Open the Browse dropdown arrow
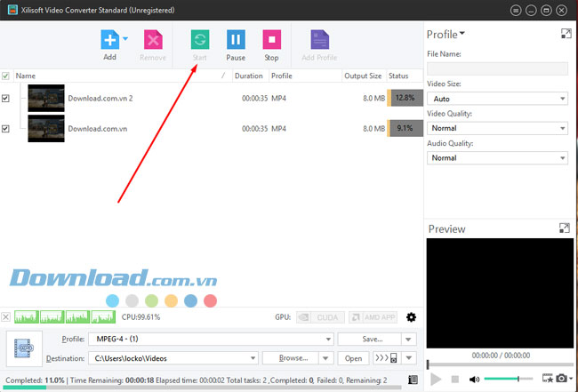Image resolution: width=578 pixels, height=392 pixels. pyautogui.click(x=325, y=358)
